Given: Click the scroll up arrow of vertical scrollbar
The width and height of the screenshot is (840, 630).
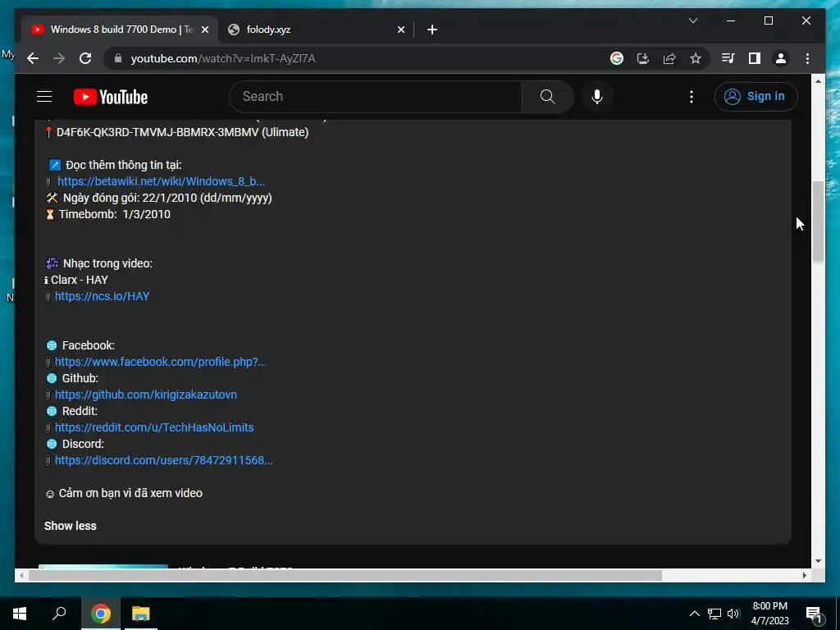Looking at the screenshot, I should click(x=818, y=81).
